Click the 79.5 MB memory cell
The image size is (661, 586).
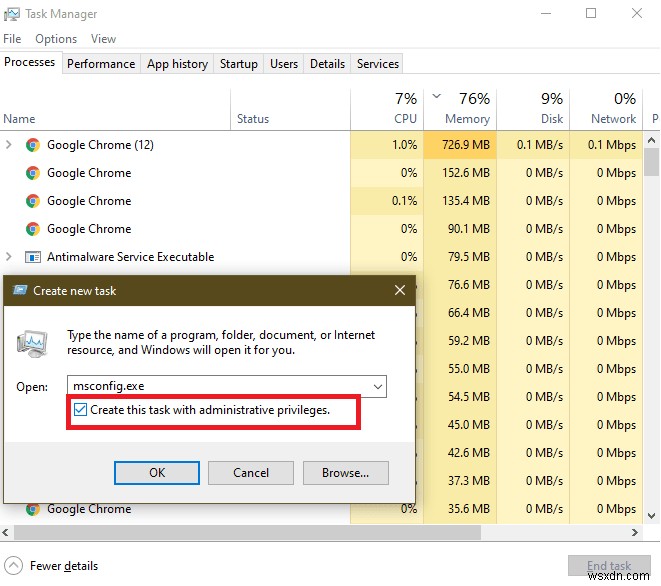click(x=460, y=257)
